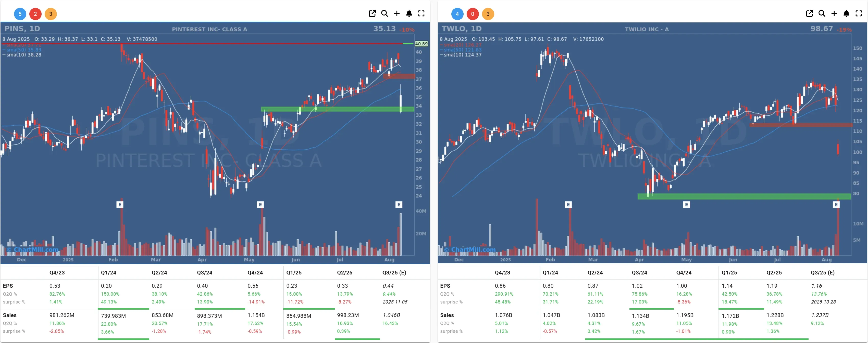Click TWLO Q2/25 sales value 1.228B

pos(775,315)
